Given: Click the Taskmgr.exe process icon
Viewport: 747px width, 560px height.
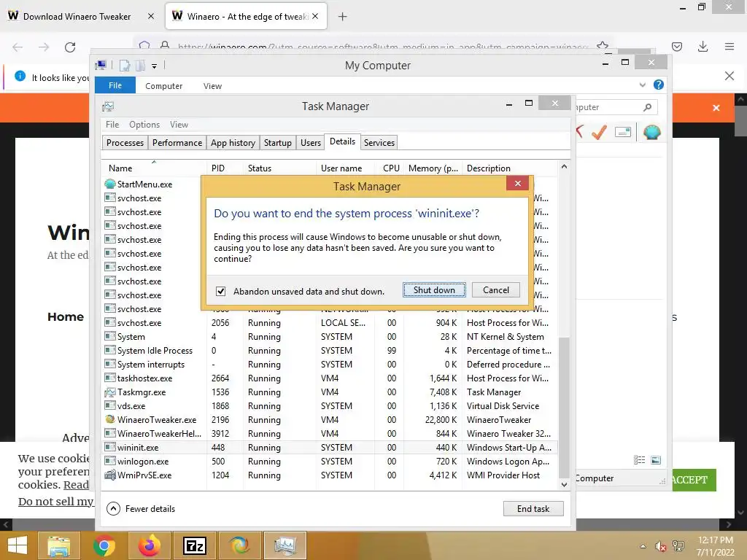Looking at the screenshot, I should point(110,392).
